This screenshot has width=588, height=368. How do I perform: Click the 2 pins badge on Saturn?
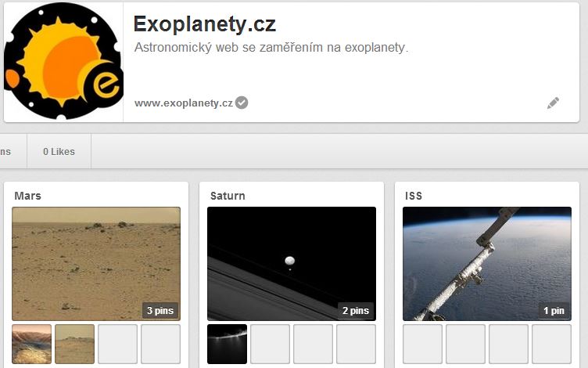[356, 311]
